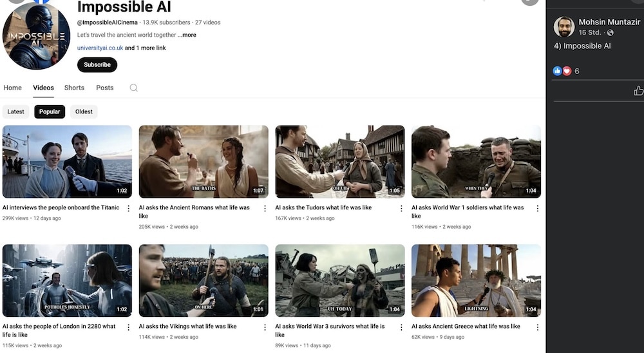Open the reaction count of 6
This screenshot has width=644, height=353.
tap(576, 71)
